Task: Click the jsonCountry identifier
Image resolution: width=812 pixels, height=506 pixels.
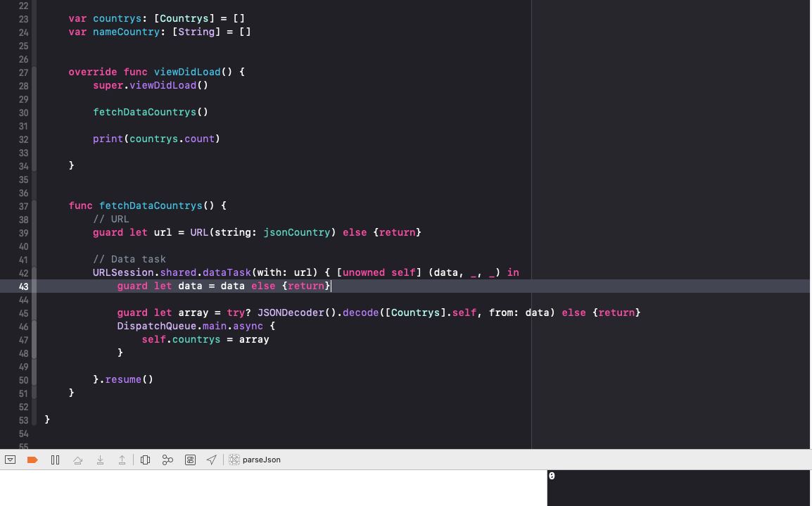Action: click(297, 232)
